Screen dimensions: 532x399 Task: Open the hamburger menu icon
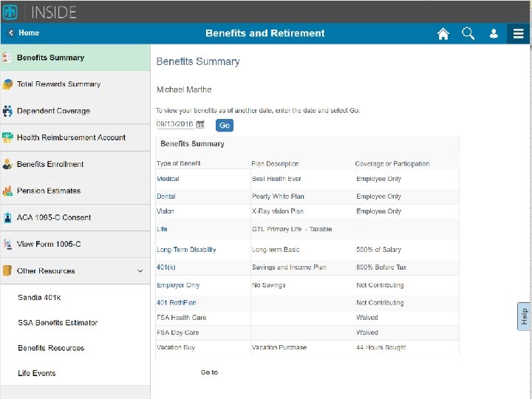pyautogui.click(x=519, y=33)
